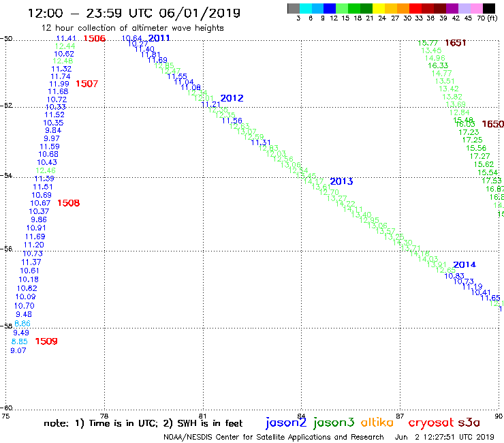Click the '70 (ft)' scale label
This screenshot has height=443, width=504.
pyautogui.click(x=487, y=18)
